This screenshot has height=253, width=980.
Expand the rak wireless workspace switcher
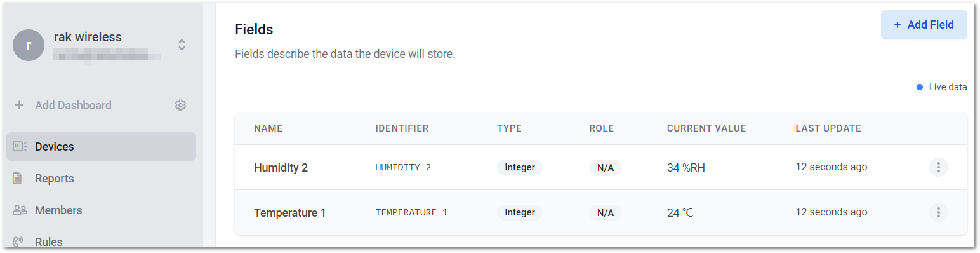[182, 45]
